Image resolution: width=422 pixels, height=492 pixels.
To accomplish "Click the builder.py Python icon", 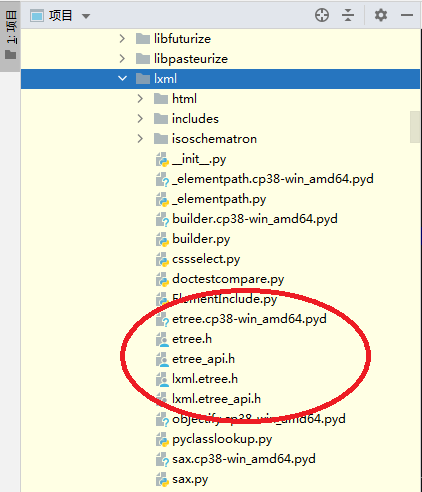I will [162, 239].
